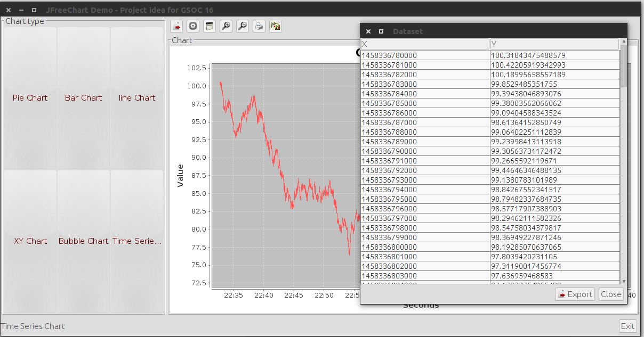Zoom in on the chart

(x=226, y=26)
